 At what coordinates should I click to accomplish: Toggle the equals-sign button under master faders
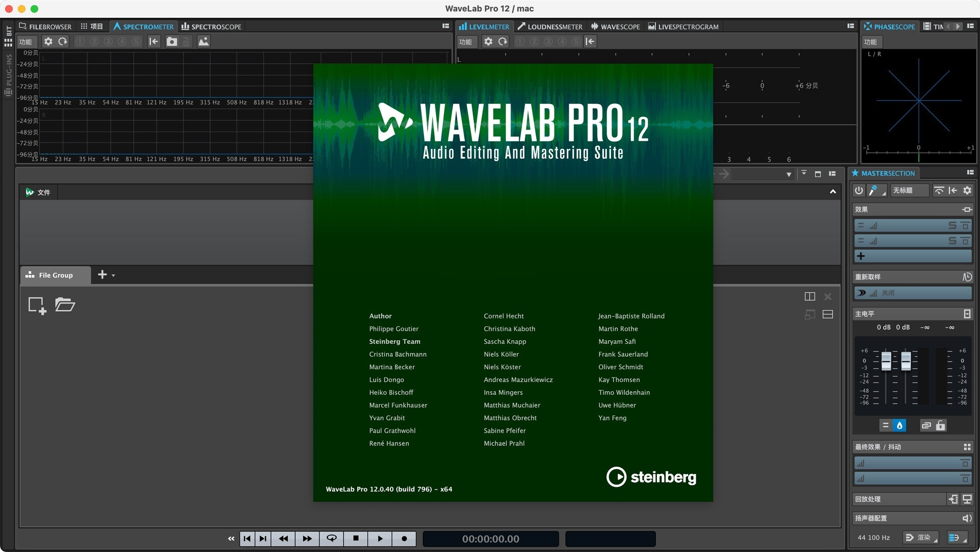coord(886,425)
